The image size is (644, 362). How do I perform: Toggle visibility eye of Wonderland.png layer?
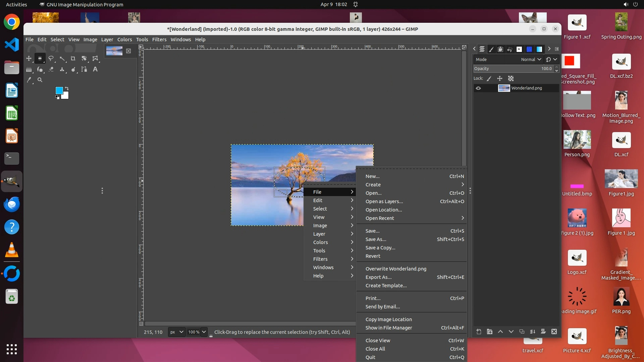pos(478,88)
